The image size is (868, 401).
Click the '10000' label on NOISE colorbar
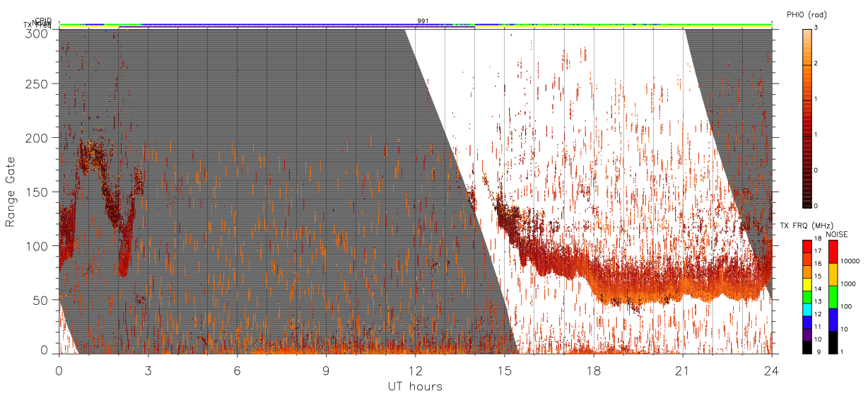[x=850, y=261]
